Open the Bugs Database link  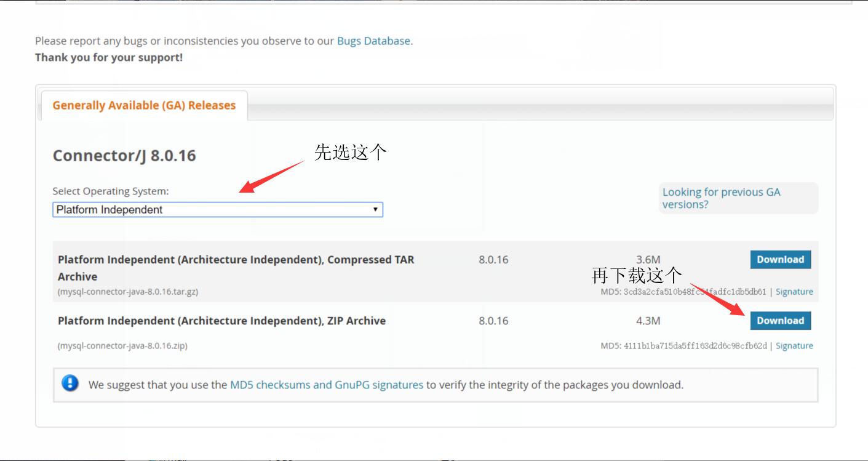[373, 41]
